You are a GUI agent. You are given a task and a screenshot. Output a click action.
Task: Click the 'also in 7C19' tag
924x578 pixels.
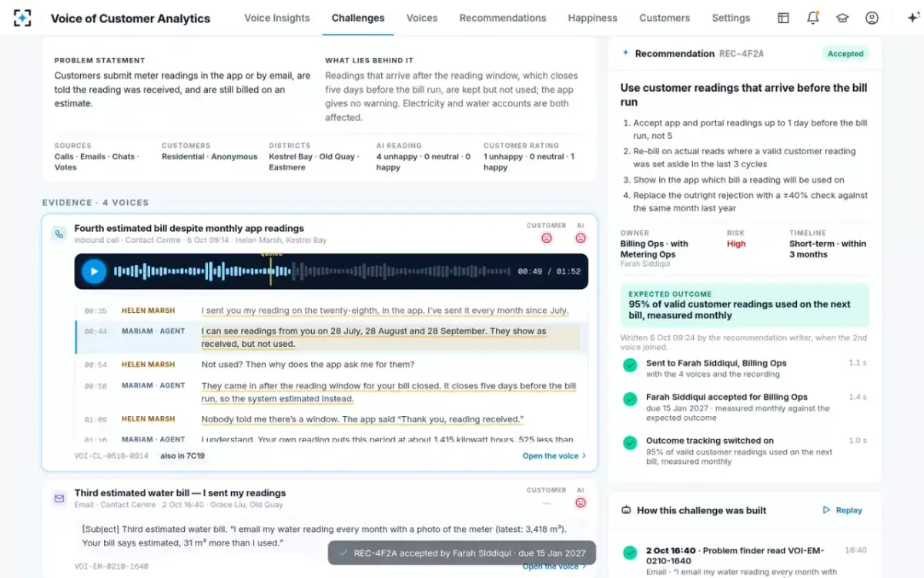tap(182, 455)
